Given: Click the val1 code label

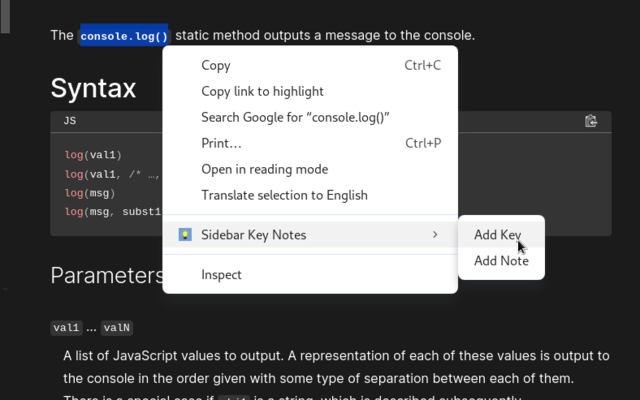Looking at the screenshot, I should click(x=66, y=328).
